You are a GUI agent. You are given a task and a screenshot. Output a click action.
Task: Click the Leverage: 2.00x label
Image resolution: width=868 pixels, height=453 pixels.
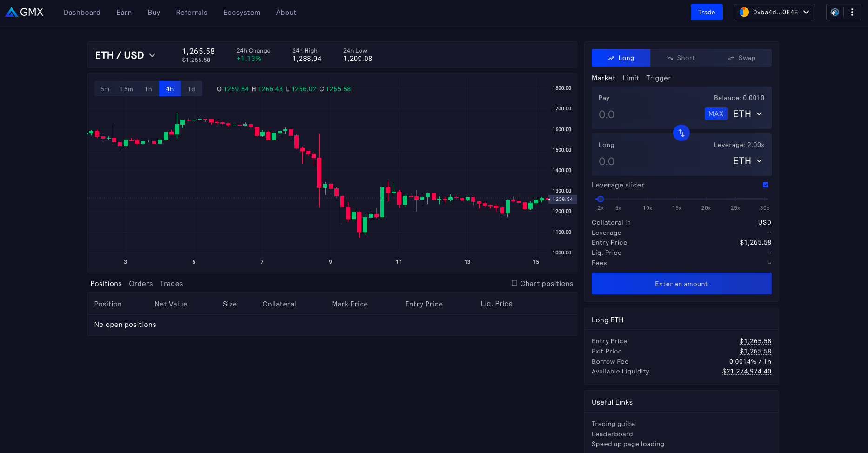pyautogui.click(x=739, y=145)
